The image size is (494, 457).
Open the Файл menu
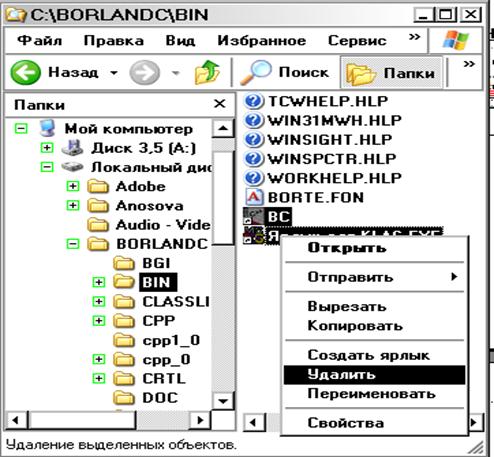point(40,41)
